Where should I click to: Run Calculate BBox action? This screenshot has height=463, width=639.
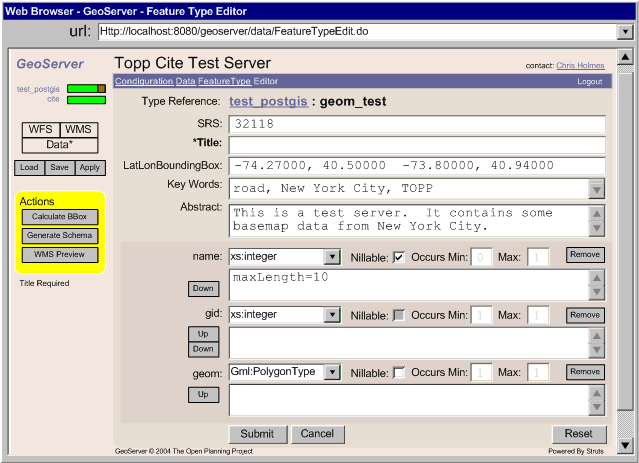click(60, 217)
